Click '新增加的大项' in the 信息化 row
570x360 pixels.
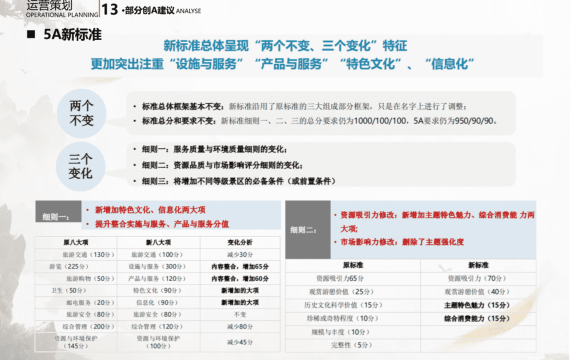[240, 303]
